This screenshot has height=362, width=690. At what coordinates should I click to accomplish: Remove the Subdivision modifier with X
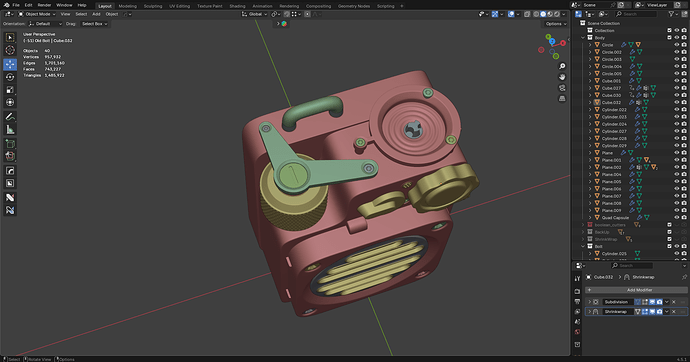pyautogui.click(x=673, y=302)
